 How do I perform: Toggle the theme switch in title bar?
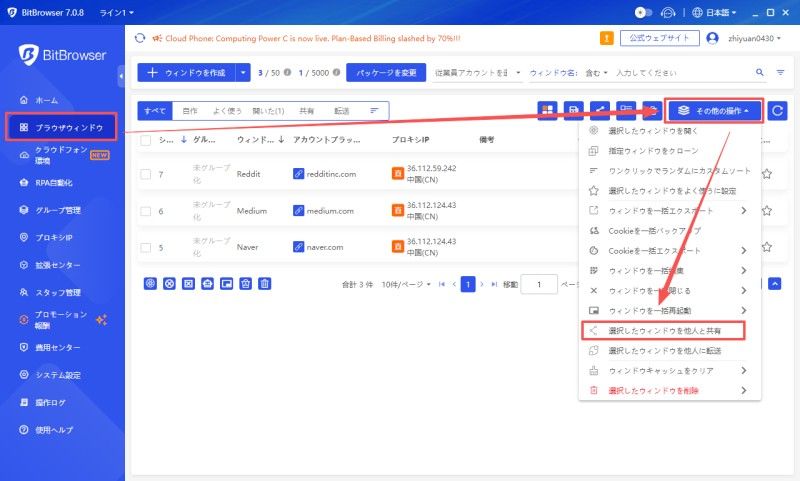click(x=644, y=12)
